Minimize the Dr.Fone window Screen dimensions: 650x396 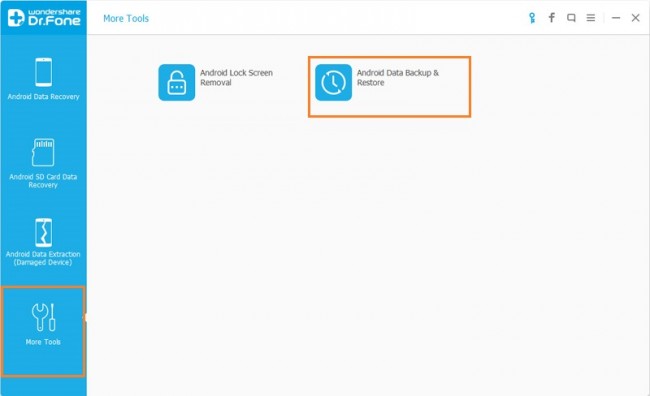point(616,18)
